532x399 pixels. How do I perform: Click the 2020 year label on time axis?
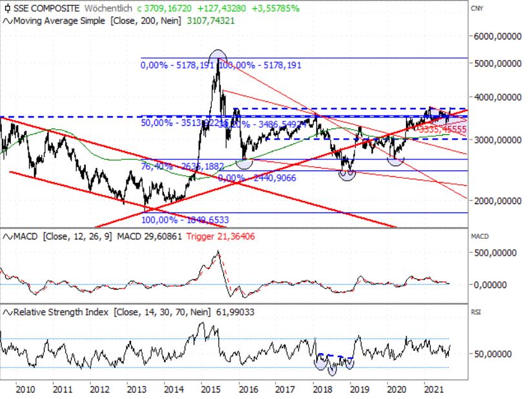coord(396,389)
